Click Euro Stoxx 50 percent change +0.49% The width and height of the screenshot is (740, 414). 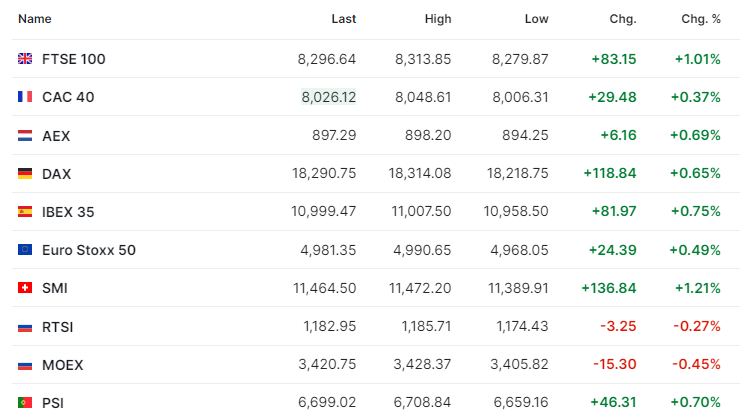pyautogui.click(x=695, y=250)
